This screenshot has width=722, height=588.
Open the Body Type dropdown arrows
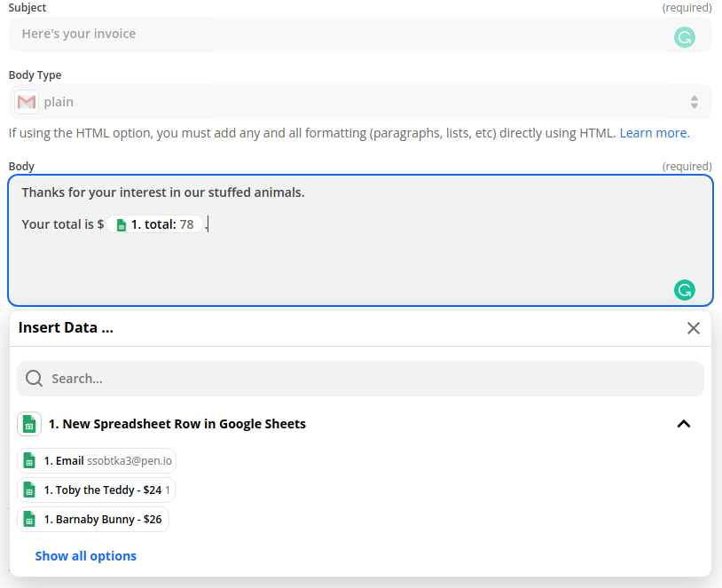[694, 102]
